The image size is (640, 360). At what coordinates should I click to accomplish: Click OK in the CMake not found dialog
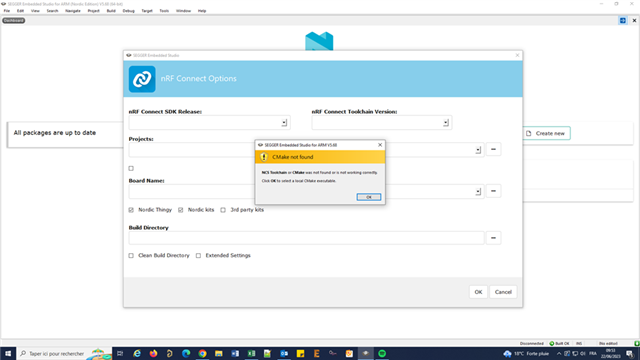(369, 197)
